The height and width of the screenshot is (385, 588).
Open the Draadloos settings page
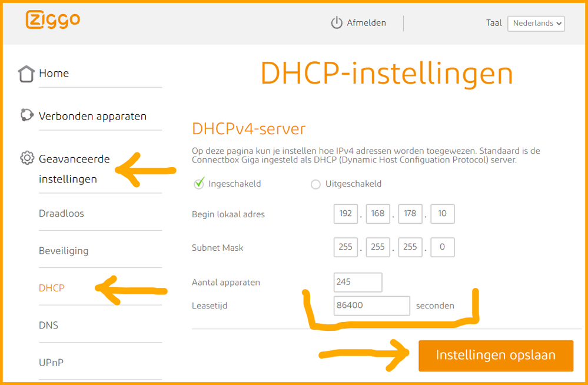(61, 213)
